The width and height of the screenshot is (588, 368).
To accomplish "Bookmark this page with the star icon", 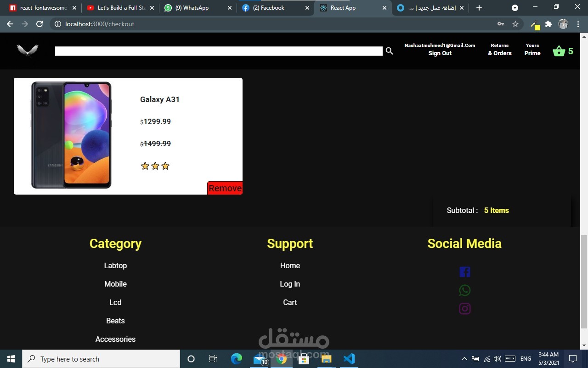I will tap(515, 24).
